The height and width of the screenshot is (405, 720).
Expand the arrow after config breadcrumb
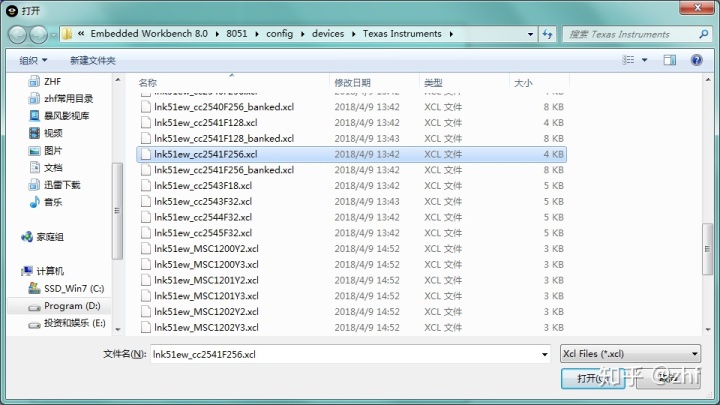[x=303, y=34]
